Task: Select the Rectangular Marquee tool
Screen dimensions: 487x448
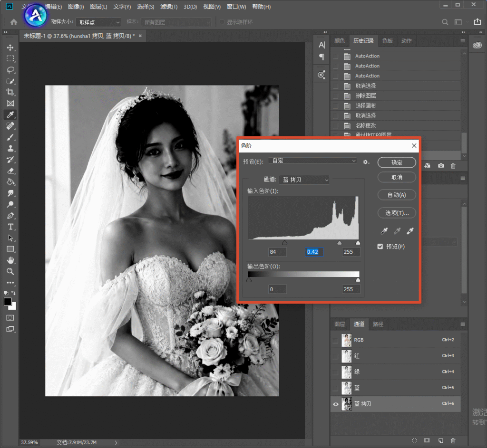Action: point(10,58)
